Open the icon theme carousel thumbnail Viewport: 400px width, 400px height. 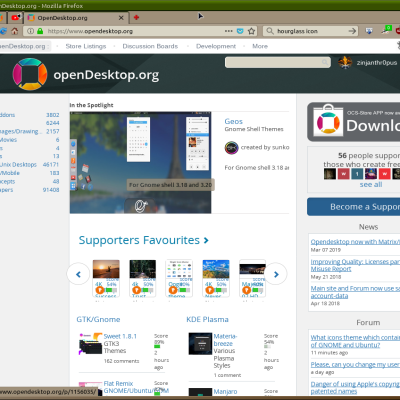tap(179, 269)
